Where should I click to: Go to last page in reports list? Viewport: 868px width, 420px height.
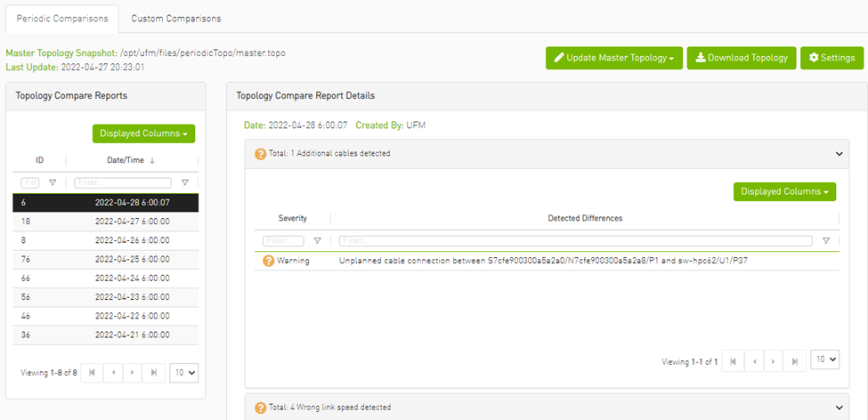coord(154,373)
